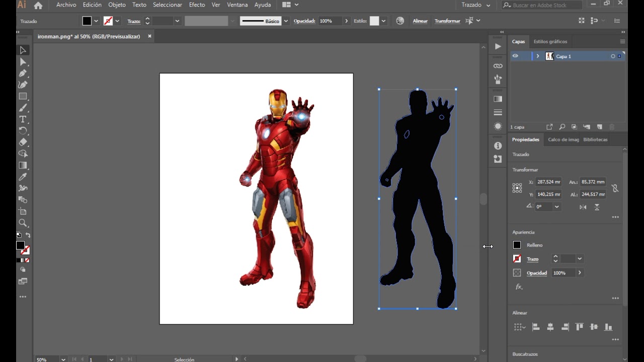This screenshot has width=644, height=362.
Task: Align objects to horizontal center
Action: click(550, 327)
